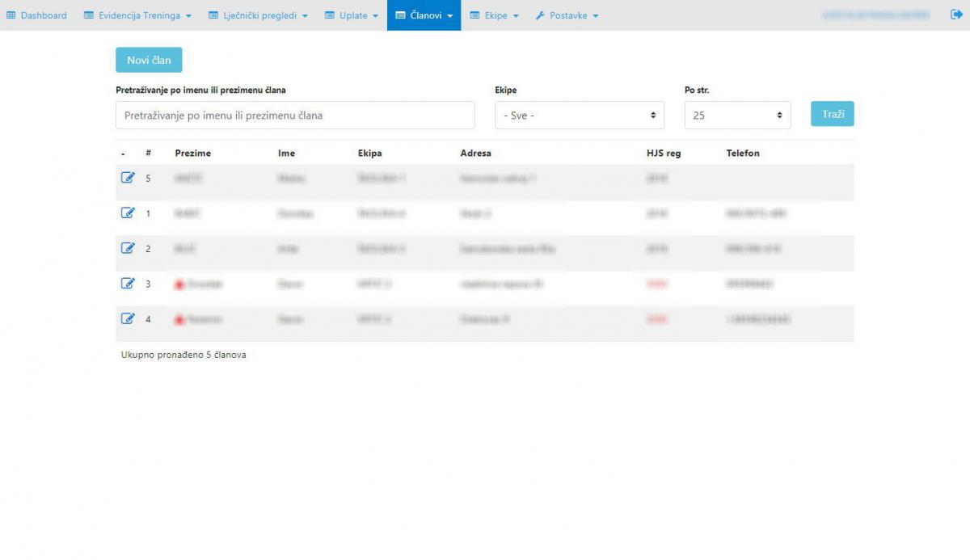
Task: Click the red warning icon in row 3
Action: coord(179,284)
